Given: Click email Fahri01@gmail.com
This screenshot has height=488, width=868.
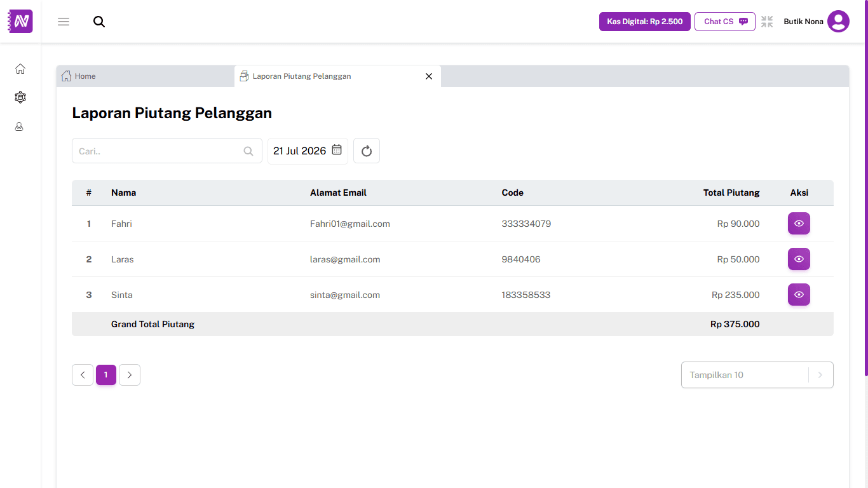Looking at the screenshot, I should 350,224.
